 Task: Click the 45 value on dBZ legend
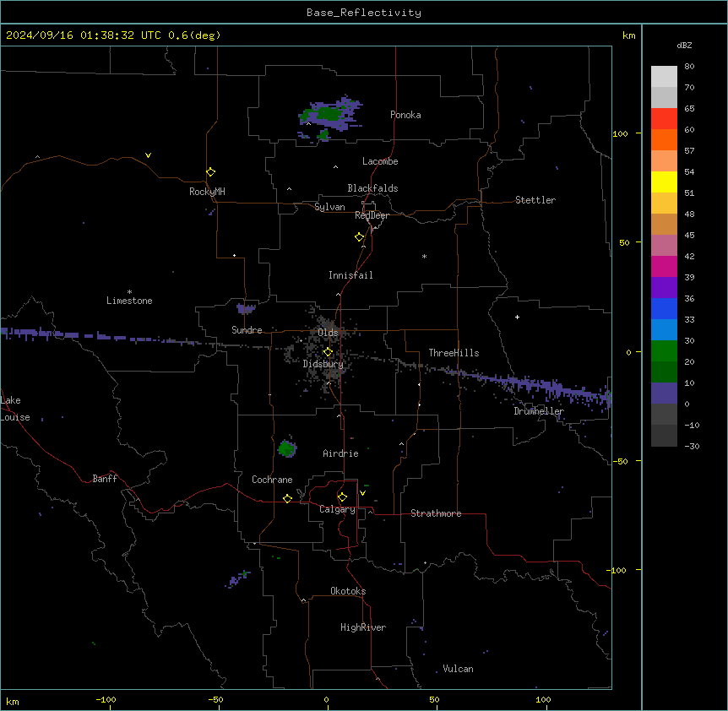pyautogui.click(x=689, y=235)
